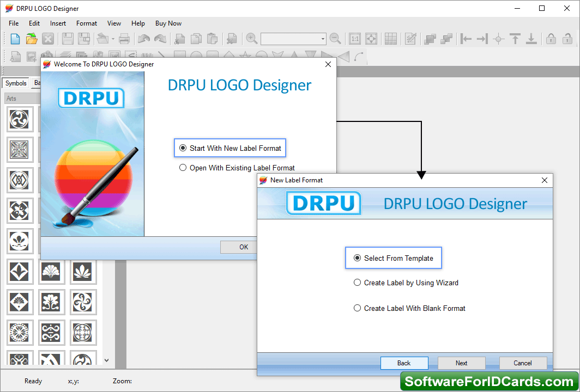Click the 1:1 actual size icon
580x392 pixels.
tap(355, 39)
